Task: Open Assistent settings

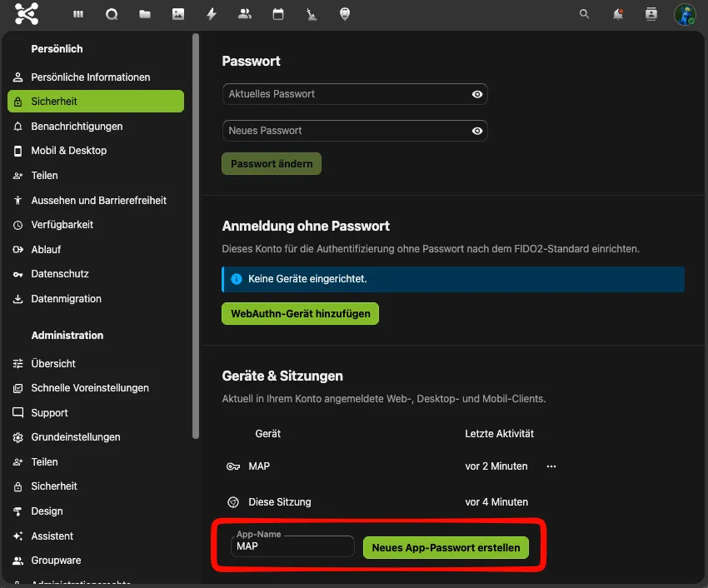Action: [96, 536]
